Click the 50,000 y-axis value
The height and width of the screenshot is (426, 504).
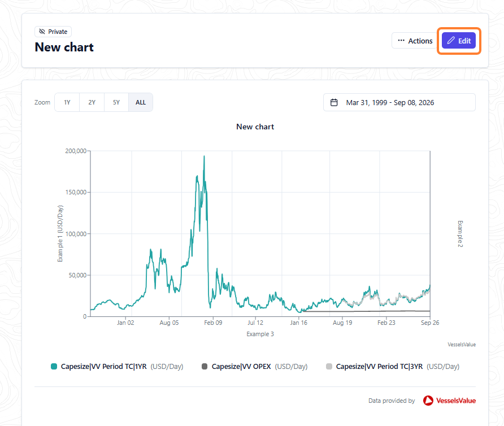[x=77, y=275]
